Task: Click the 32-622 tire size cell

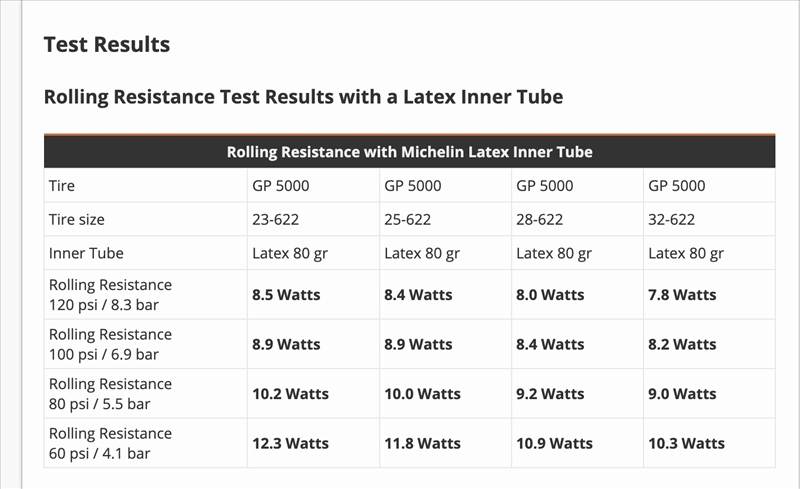Action: 676,220
